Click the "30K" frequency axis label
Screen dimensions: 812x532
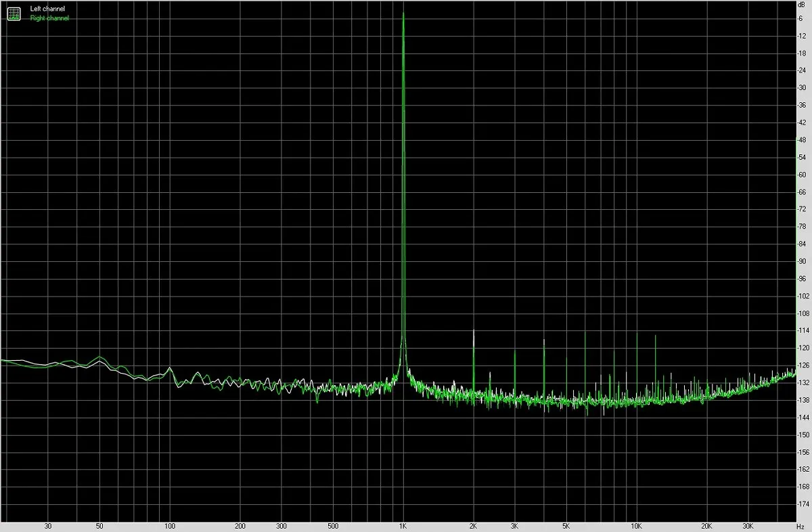[748, 525]
